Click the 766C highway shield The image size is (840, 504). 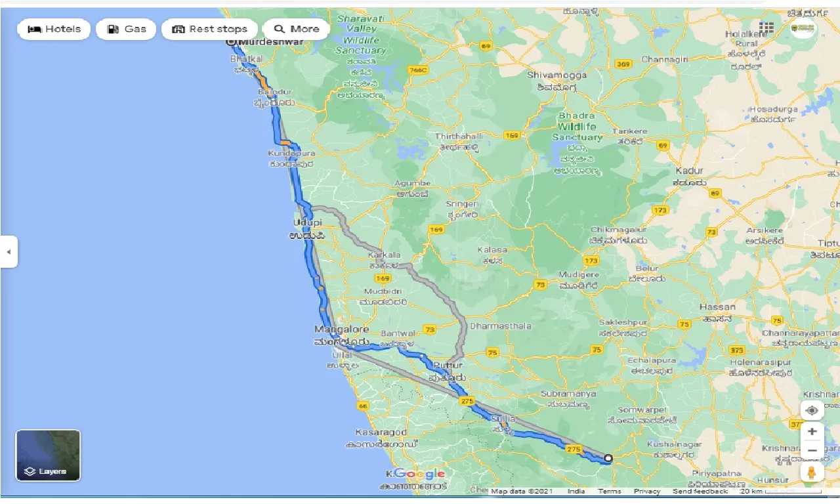click(417, 70)
